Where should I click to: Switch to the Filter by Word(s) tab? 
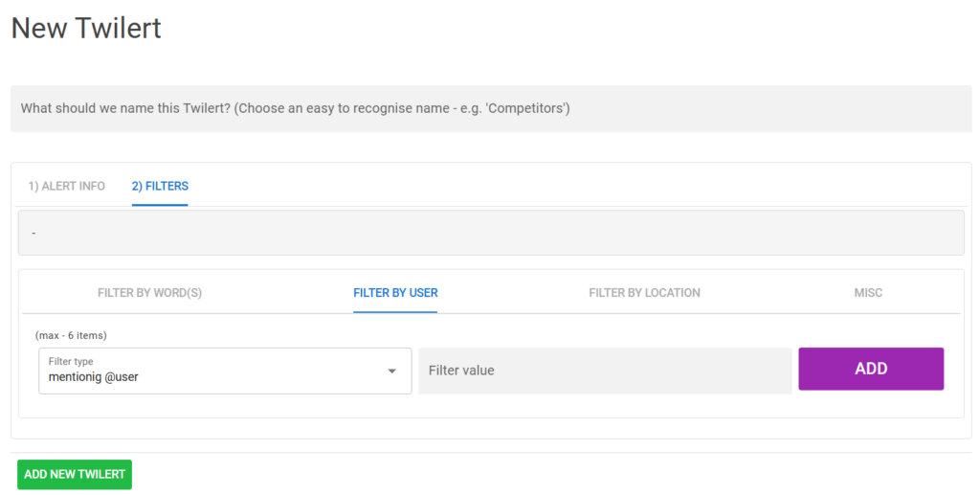click(x=149, y=293)
